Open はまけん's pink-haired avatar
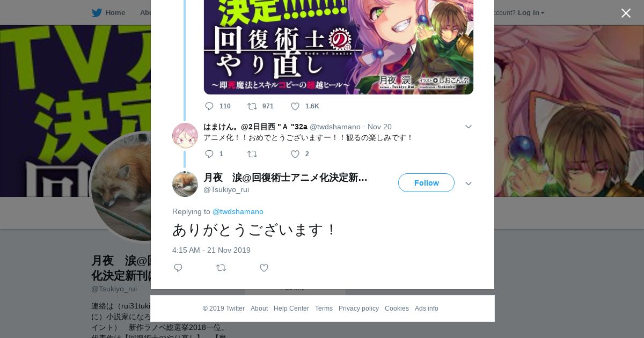 [185, 135]
